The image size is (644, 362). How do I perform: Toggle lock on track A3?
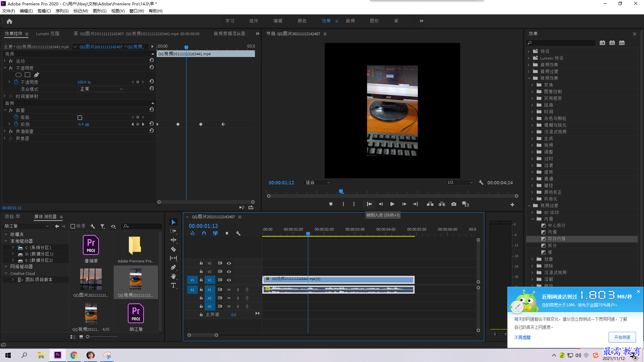(201, 306)
